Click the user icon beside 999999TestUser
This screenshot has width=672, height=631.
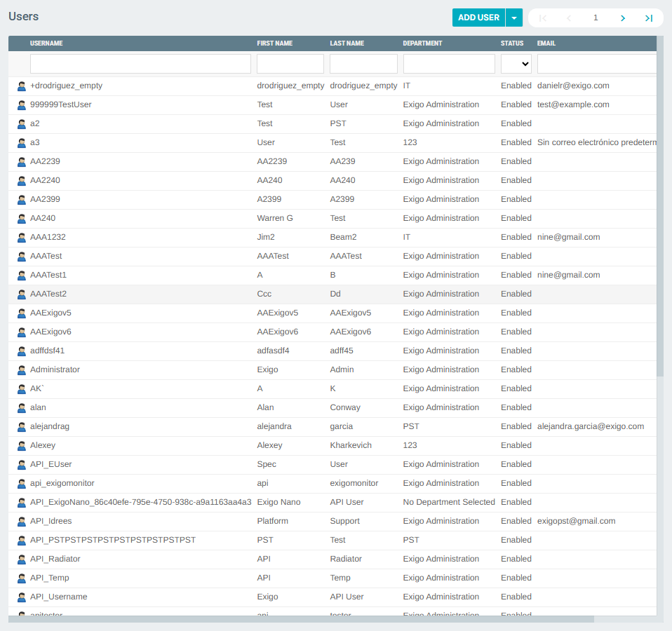20,104
